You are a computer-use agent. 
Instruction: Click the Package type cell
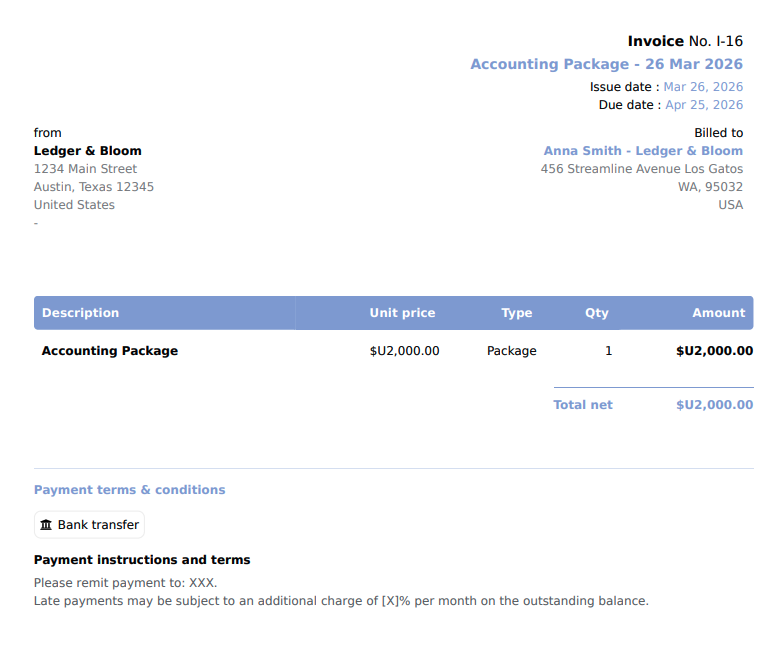pyautogui.click(x=511, y=350)
